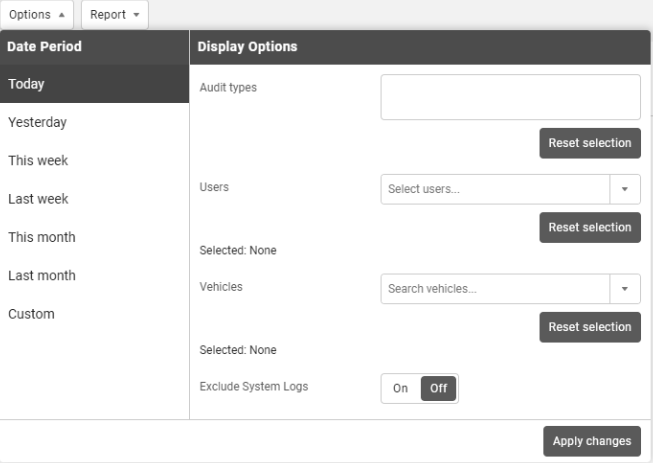Expand the Vehicles dropdown arrow
The width and height of the screenshot is (654, 463).
(x=625, y=289)
